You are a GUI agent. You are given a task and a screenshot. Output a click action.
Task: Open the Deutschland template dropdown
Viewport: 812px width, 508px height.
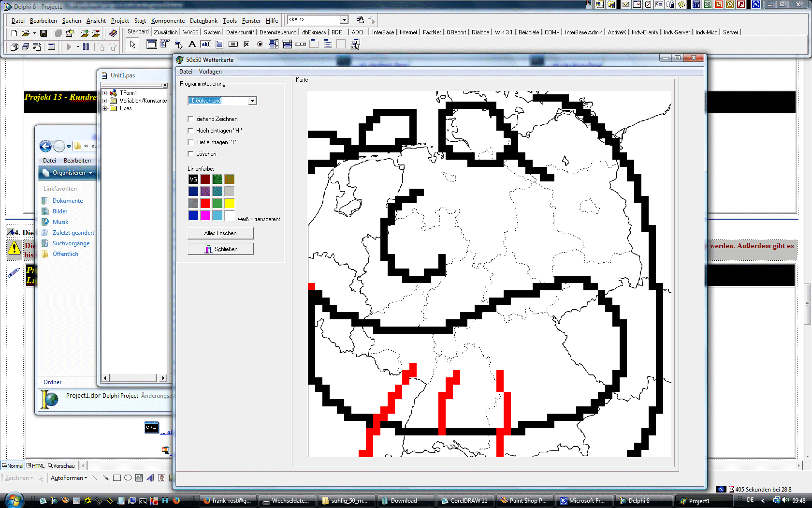252,101
